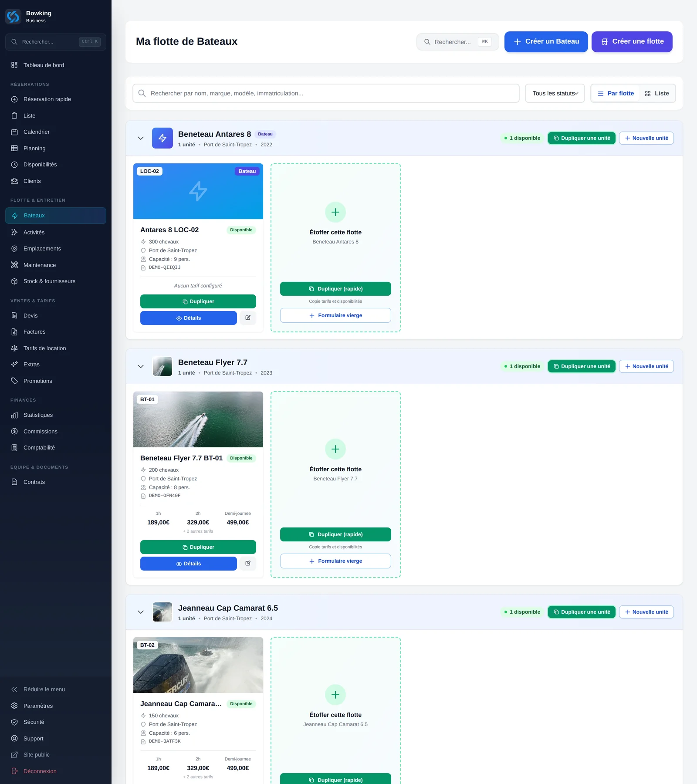Image resolution: width=697 pixels, height=784 pixels.
Task: Click the Promotions tag icon
Action: tap(14, 381)
